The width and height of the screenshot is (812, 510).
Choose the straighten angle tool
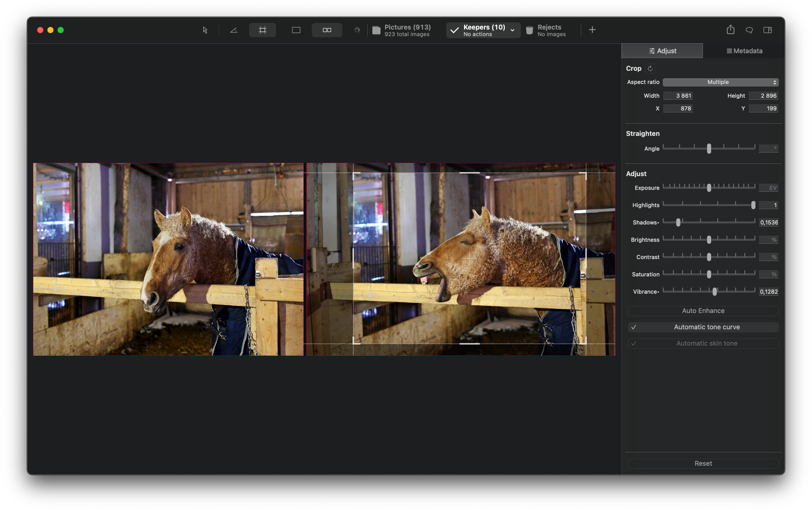(x=233, y=30)
